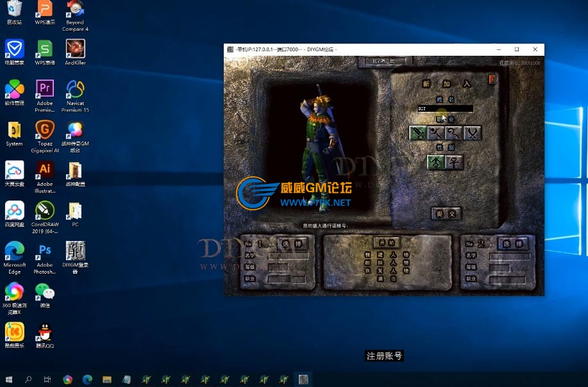Choose the male gender symbol
Viewport: 588px width, 387px height.
tap(436, 163)
